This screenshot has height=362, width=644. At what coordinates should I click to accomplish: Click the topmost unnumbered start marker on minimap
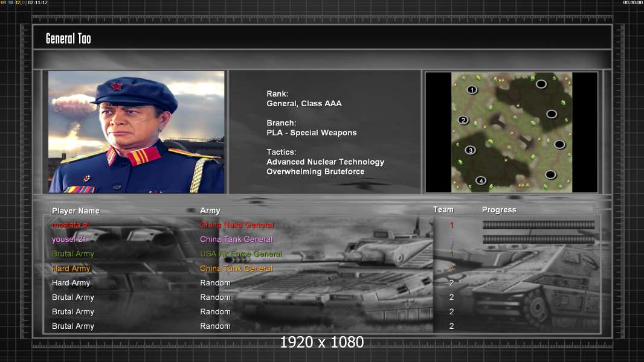pyautogui.click(x=541, y=84)
